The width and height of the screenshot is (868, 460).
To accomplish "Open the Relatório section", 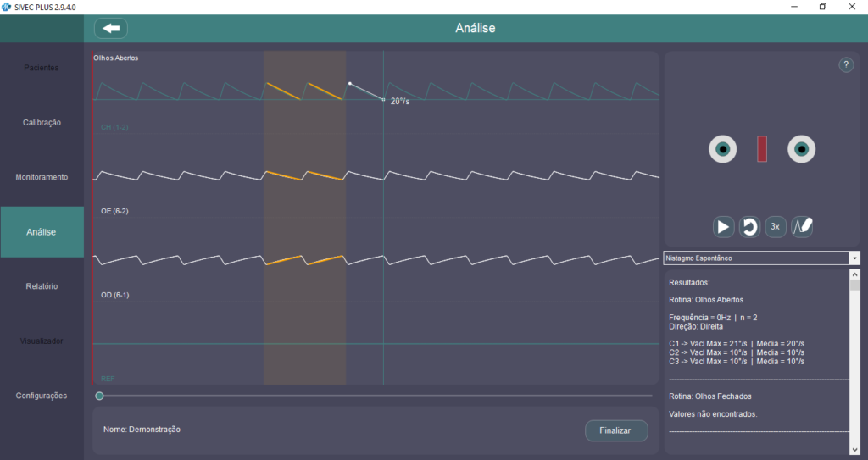I will click(x=42, y=286).
